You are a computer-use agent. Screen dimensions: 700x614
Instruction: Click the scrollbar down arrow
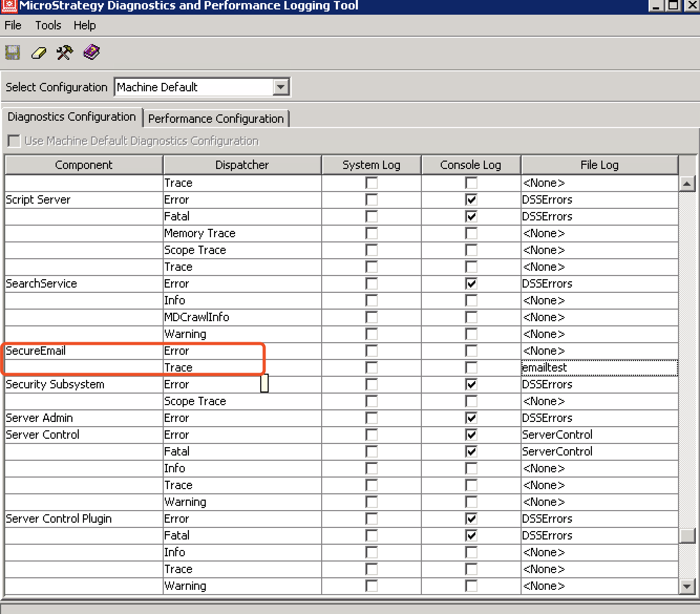pyautogui.click(x=687, y=586)
